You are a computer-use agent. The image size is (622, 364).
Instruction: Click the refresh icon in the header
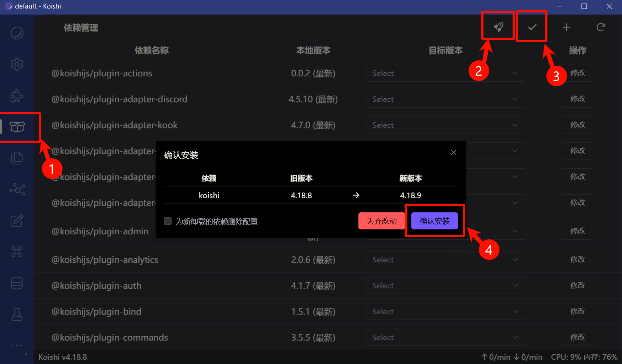coord(601,27)
